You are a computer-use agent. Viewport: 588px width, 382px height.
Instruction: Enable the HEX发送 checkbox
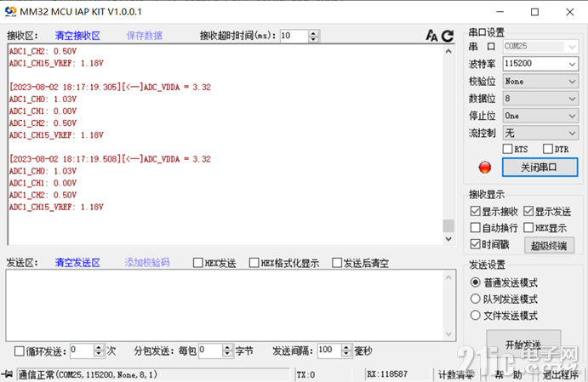coord(197,263)
